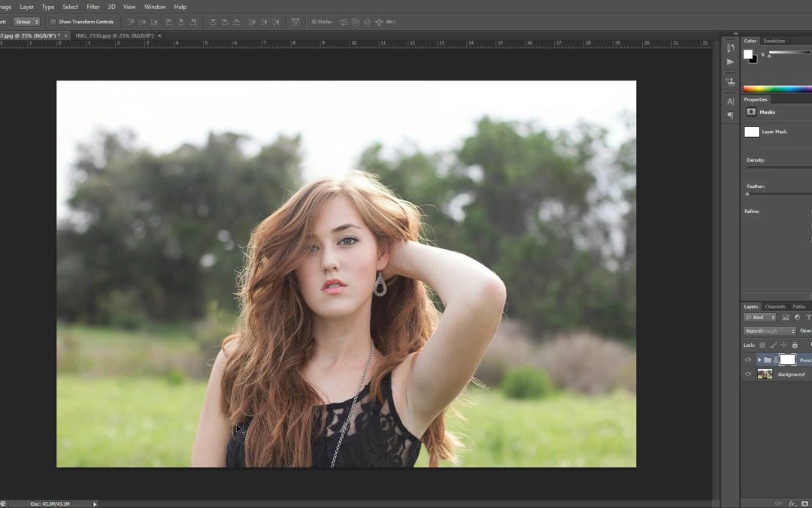812x508 pixels.
Task: Click the first align edges icon
Action: [x=131, y=22]
